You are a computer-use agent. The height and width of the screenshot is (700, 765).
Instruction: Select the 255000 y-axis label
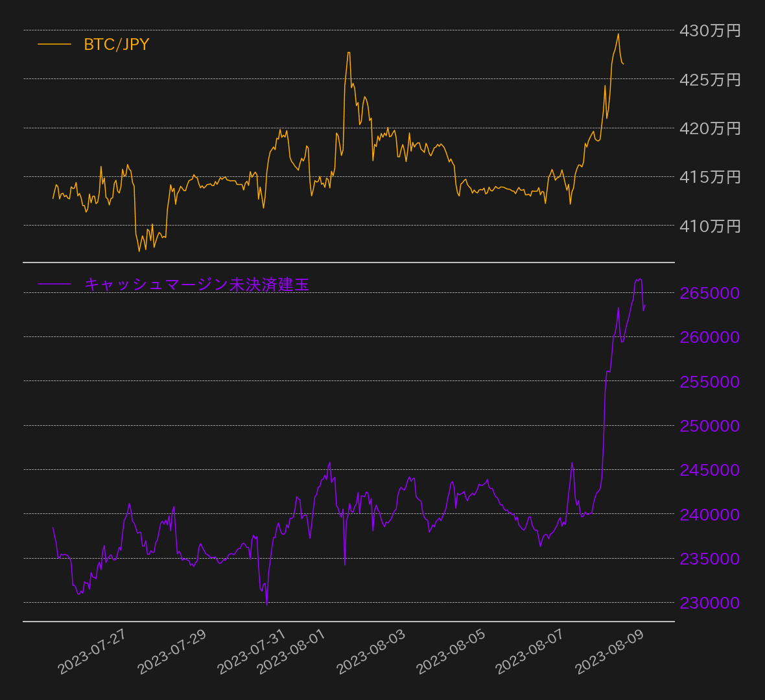[x=709, y=382]
